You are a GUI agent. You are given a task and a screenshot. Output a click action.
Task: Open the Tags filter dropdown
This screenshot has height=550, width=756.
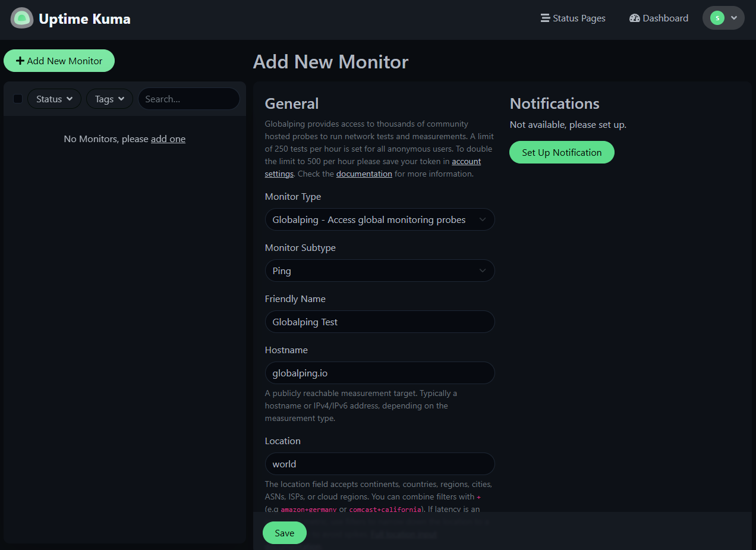(109, 98)
